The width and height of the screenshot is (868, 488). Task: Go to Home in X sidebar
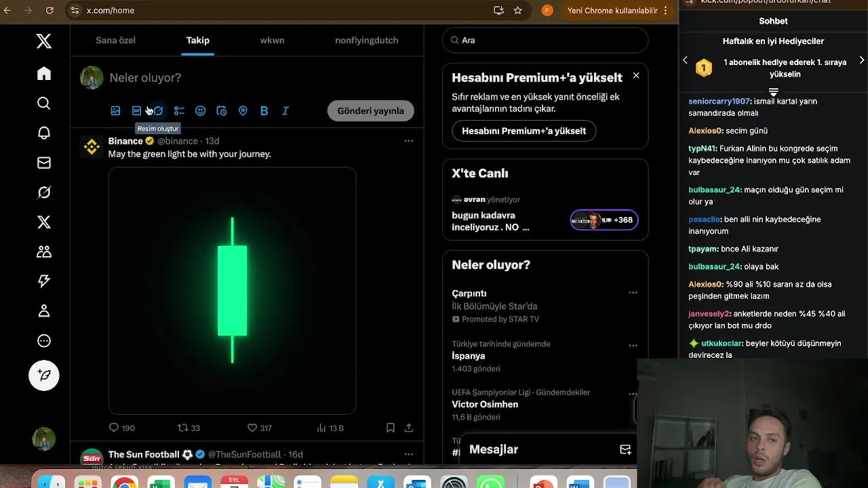pyautogui.click(x=44, y=73)
